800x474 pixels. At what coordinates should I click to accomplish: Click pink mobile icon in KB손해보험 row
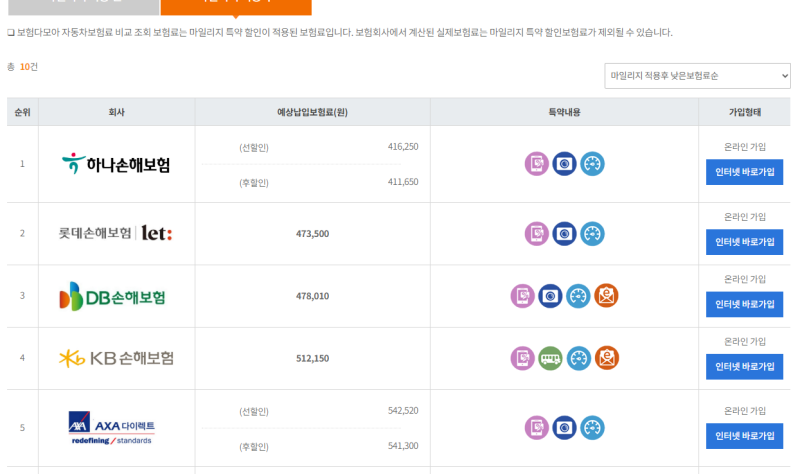click(522, 358)
